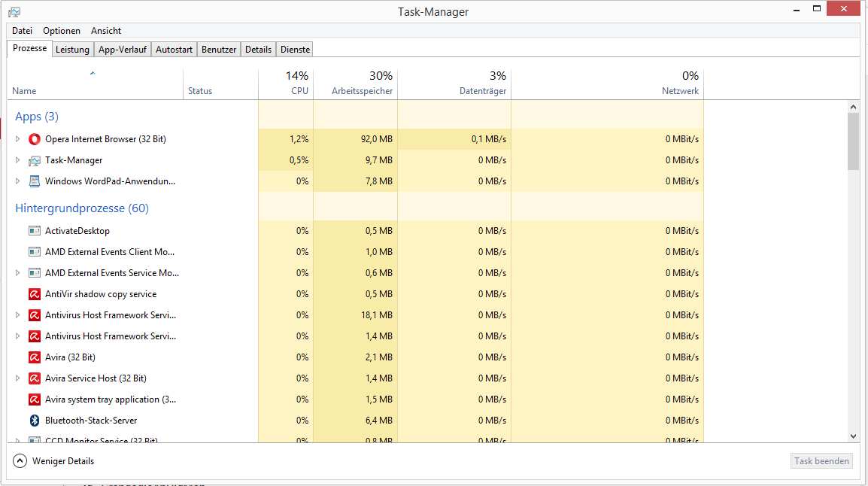Expand the Avira Service Host entry
This screenshot has width=868, height=486.
coord(17,378)
